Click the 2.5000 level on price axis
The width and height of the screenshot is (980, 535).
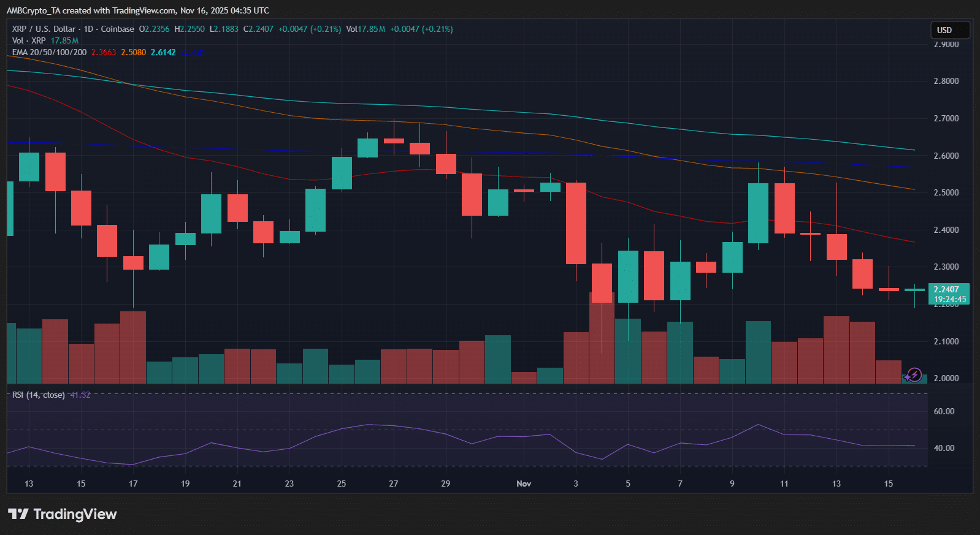click(946, 192)
